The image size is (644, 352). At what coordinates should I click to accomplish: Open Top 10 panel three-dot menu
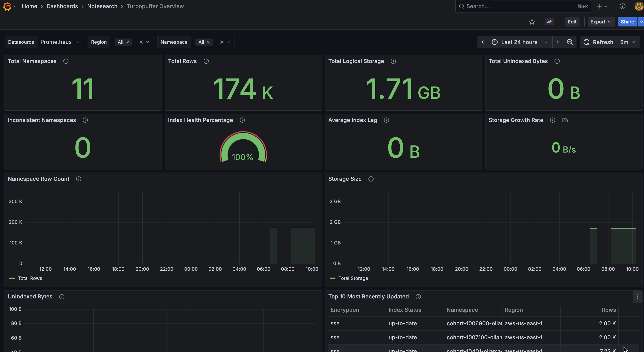(x=638, y=296)
